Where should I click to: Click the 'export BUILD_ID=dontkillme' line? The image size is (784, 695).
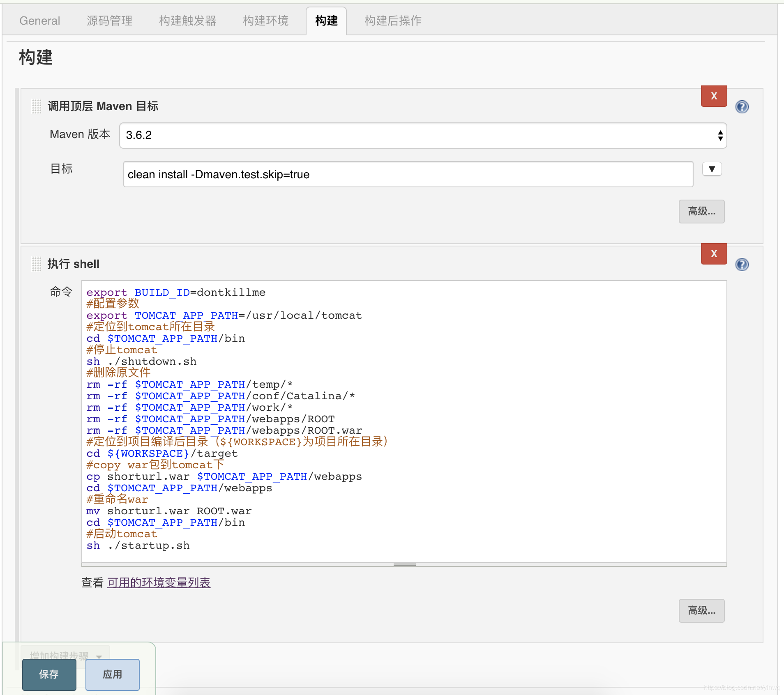pos(176,292)
